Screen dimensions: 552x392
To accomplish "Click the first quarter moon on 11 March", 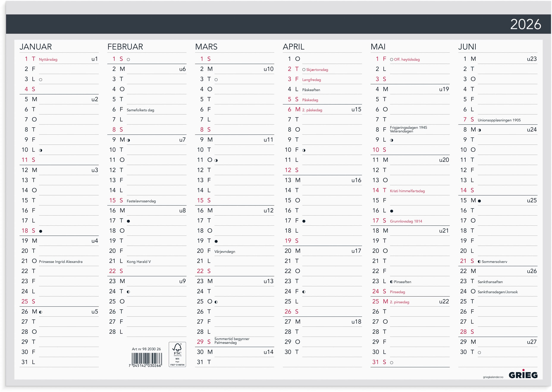I will 216,160.
